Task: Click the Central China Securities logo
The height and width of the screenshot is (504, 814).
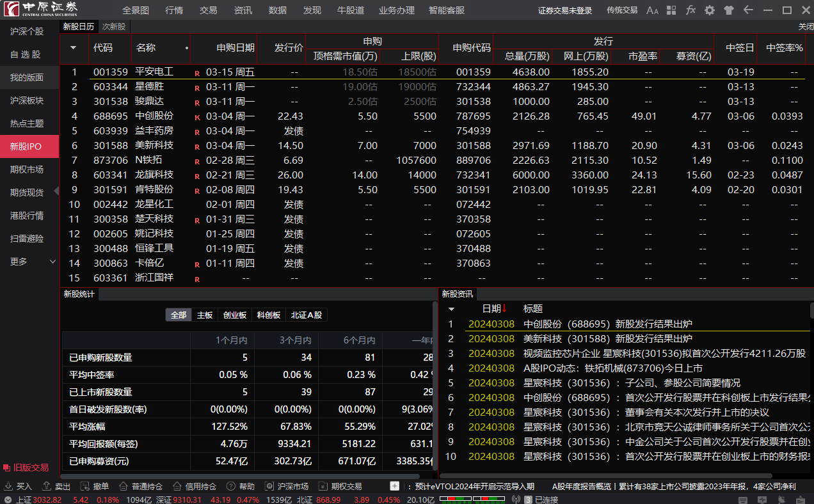Action: tap(41, 9)
